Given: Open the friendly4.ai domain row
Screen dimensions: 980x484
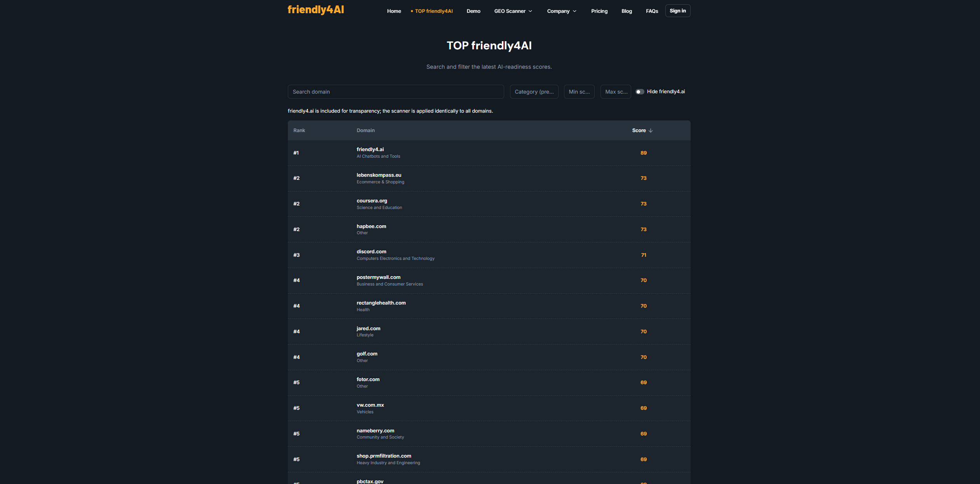Looking at the screenshot, I should coord(489,153).
